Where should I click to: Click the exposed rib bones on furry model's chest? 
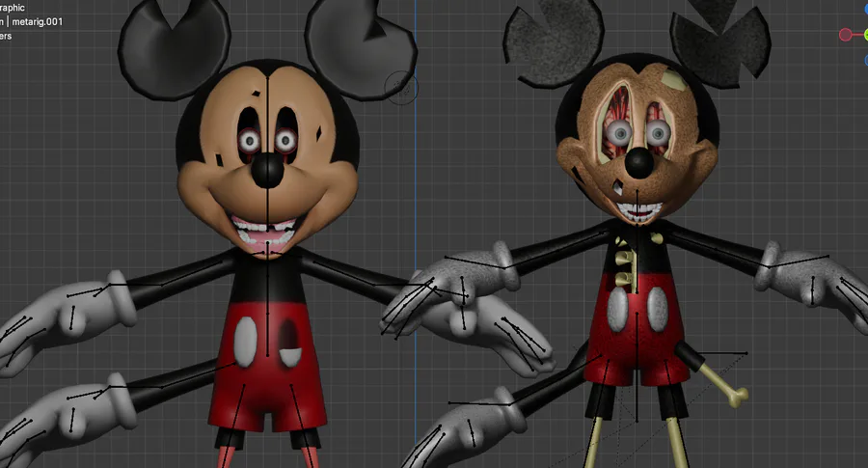tap(625, 268)
